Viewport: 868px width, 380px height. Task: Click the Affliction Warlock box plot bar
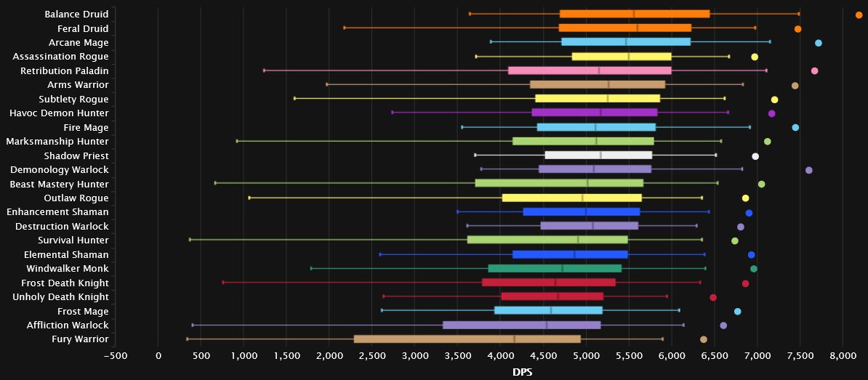(x=521, y=326)
